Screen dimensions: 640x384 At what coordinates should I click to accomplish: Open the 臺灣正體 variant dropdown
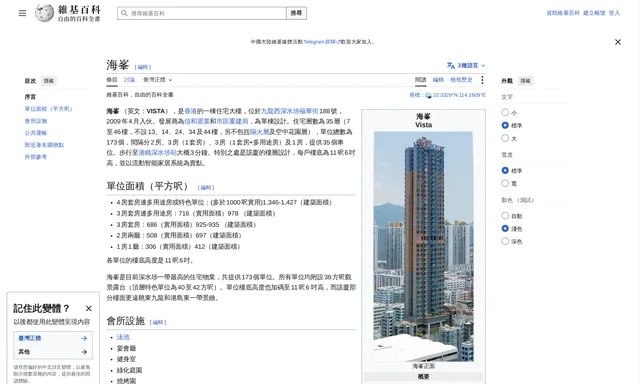pyautogui.click(x=158, y=80)
